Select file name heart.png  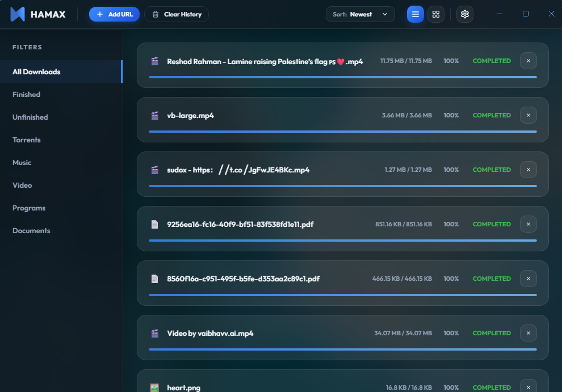tap(183, 387)
